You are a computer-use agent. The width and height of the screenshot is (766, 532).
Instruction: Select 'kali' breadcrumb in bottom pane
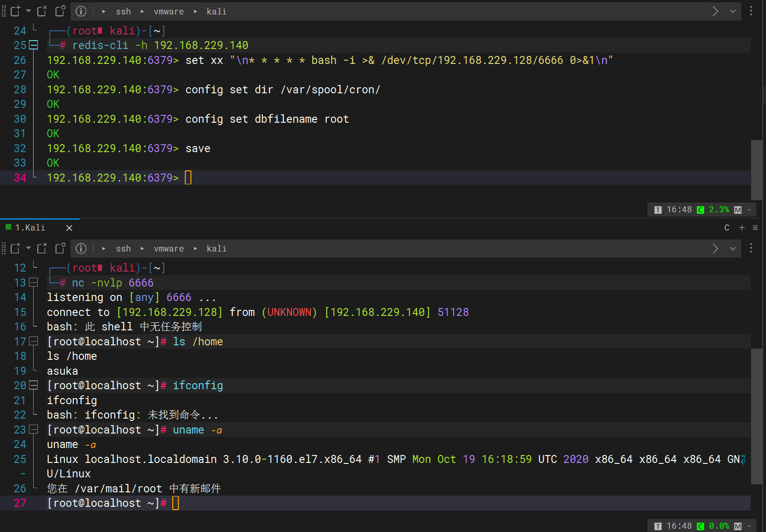tap(217, 249)
